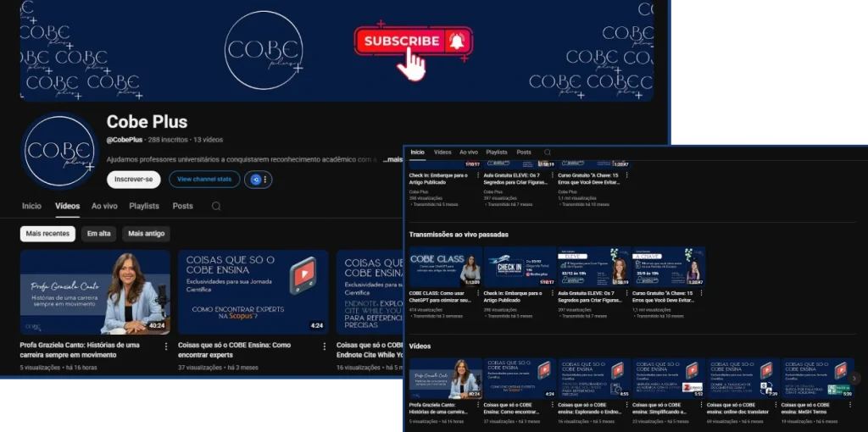Click the 'View channel stats' button
The width and height of the screenshot is (868, 432).
pos(204,180)
